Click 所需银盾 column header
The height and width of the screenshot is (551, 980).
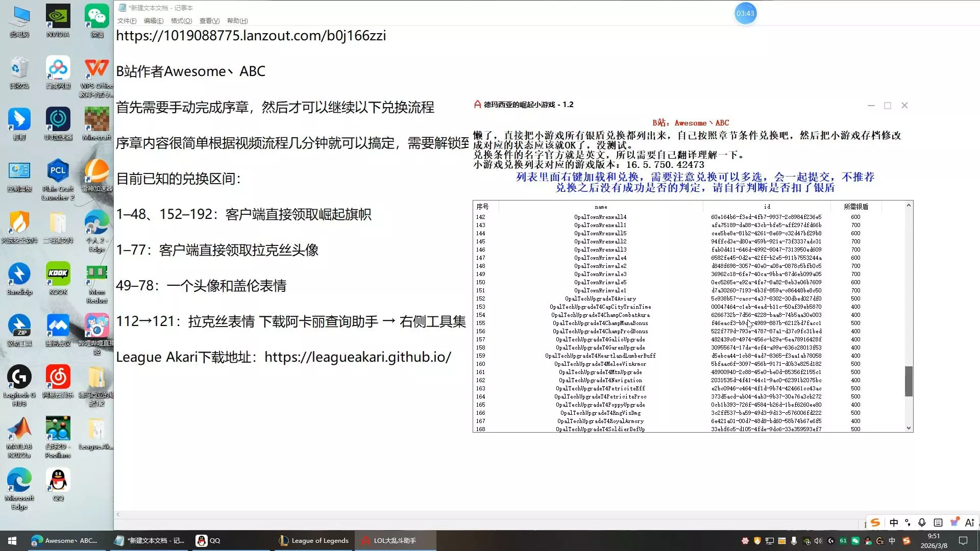click(x=855, y=207)
